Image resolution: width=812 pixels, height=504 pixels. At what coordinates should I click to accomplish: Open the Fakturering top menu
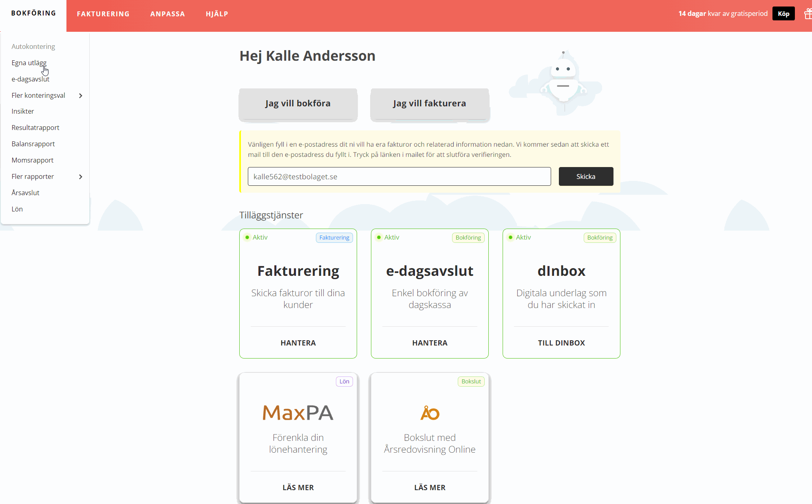tap(103, 14)
